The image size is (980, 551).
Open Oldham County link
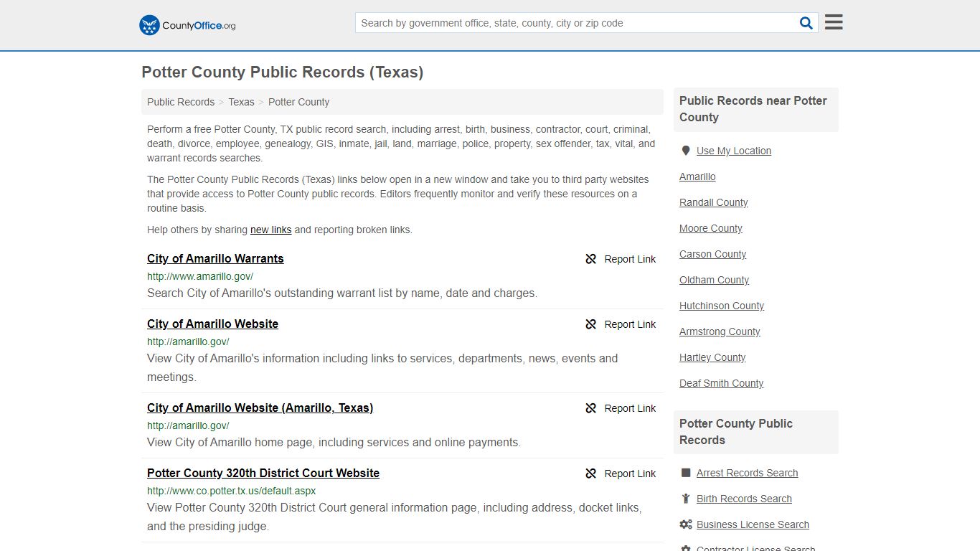[x=714, y=280]
